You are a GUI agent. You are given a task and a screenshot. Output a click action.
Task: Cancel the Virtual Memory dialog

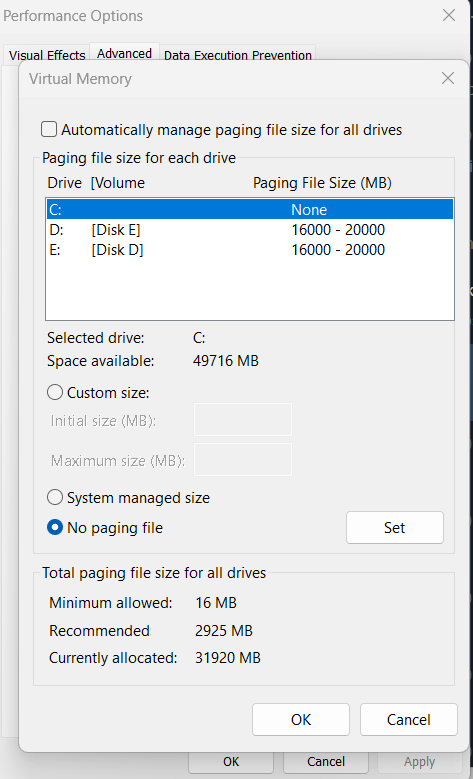click(x=408, y=719)
